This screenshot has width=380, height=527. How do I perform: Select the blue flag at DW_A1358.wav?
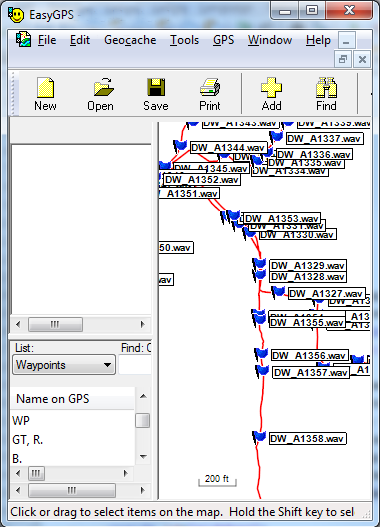(259, 437)
